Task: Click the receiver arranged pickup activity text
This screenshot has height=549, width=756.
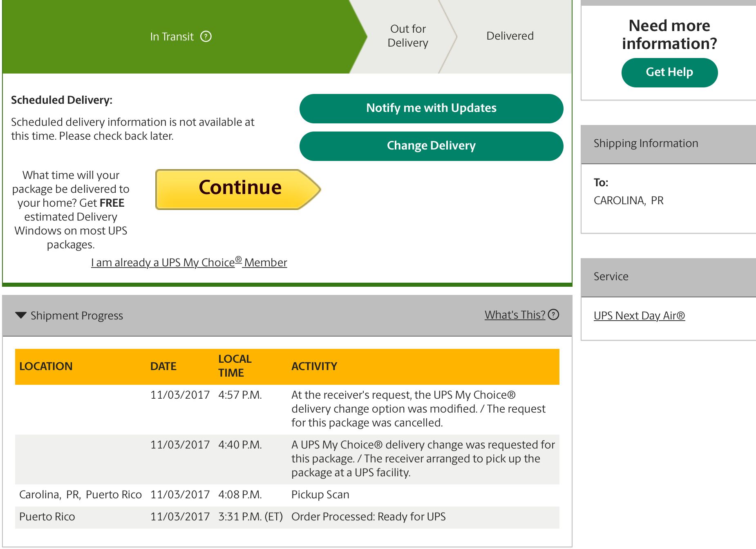Action: click(x=423, y=459)
